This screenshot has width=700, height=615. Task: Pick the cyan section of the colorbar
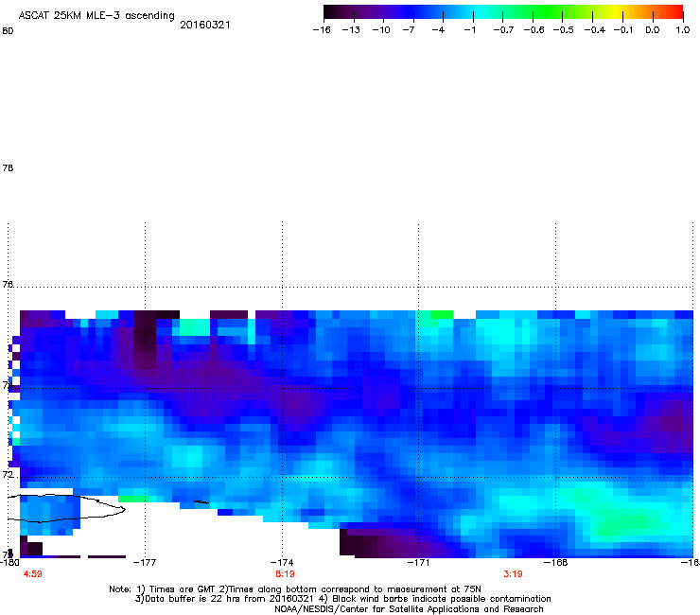478,11
